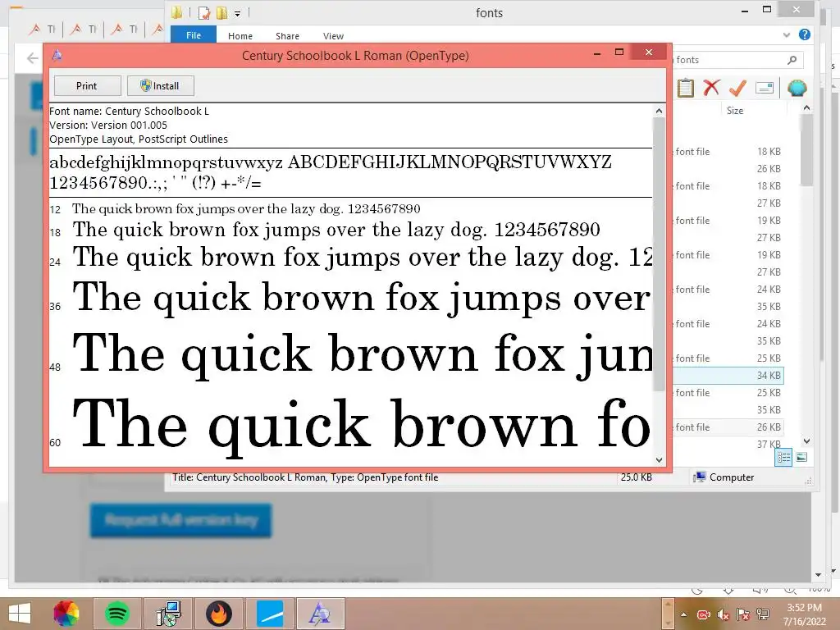Select the 37 KB file entry
Image resolution: width=840 pixels, height=630 pixels.
pos(769,444)
